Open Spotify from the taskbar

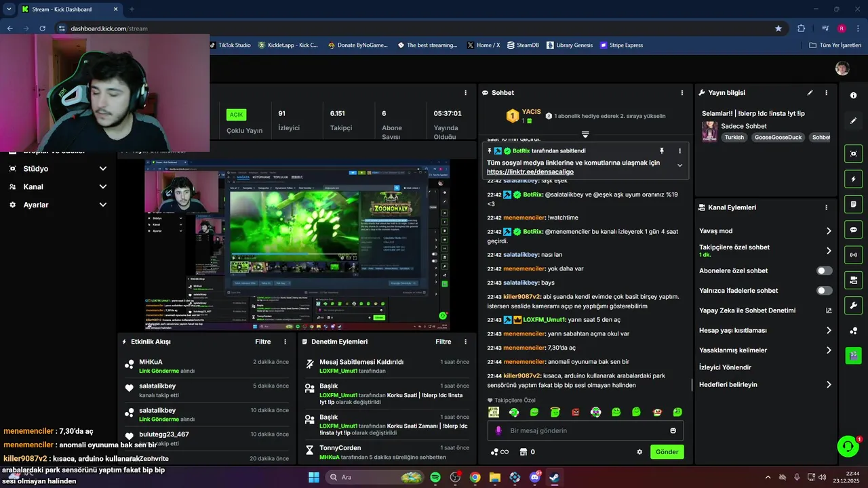click(x=435, y=477)
